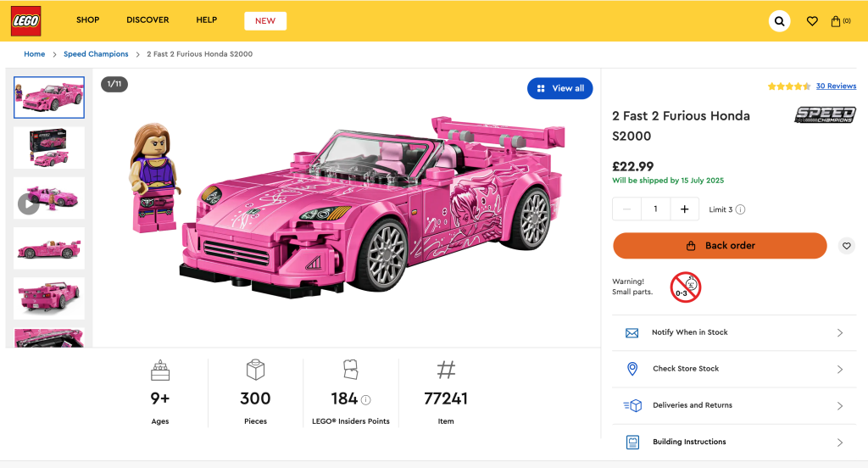Open the DISCOVER menu

tap(147, 20)
